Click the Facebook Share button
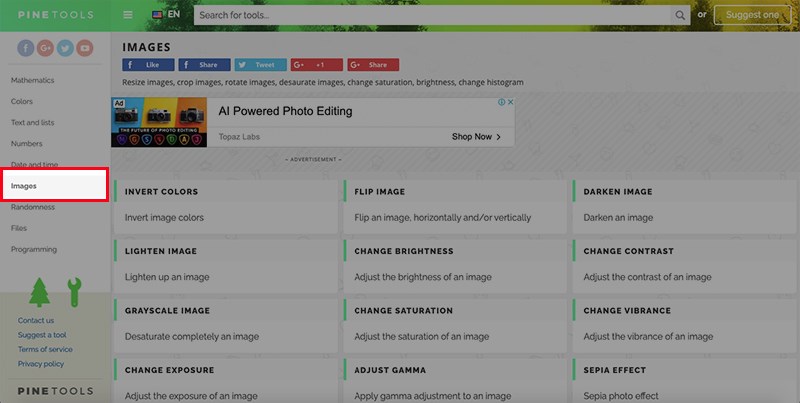This screenshot has width=800, height=403. click(x=204, y=65)
